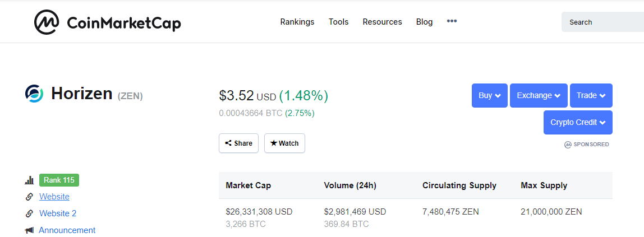644x237 pixels.
Task: Expand the Exchange dropdown
Action: (x=539, y=95)
